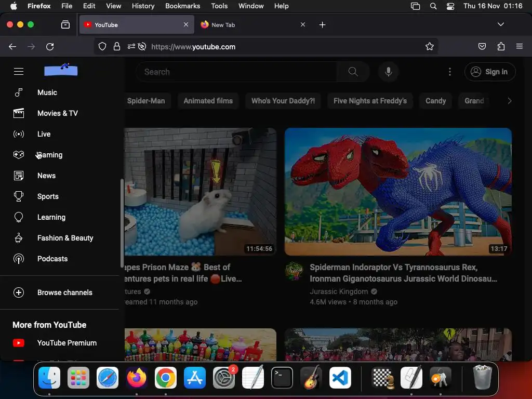Open Spotlight search in menu bar
This screenshot has height=399, width=532.
[433, 6]
